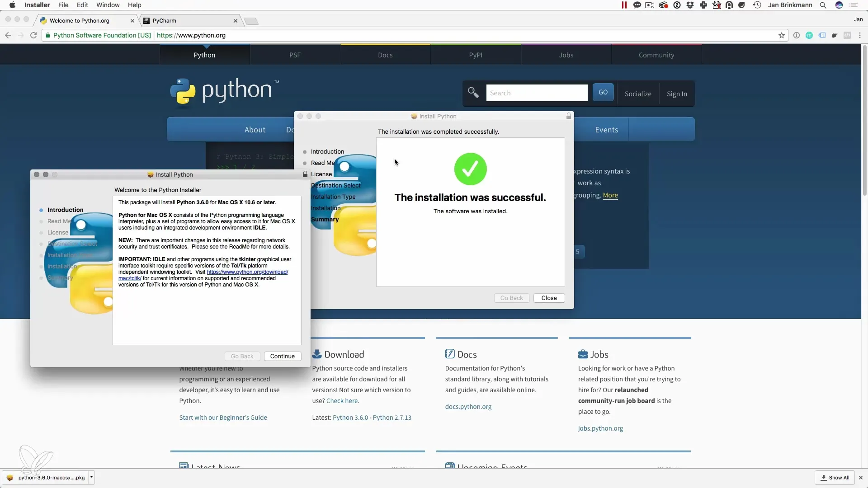Screen dimensions: 868x488
Task: Open the Community top navigation tab
Action: pos(656,55)
